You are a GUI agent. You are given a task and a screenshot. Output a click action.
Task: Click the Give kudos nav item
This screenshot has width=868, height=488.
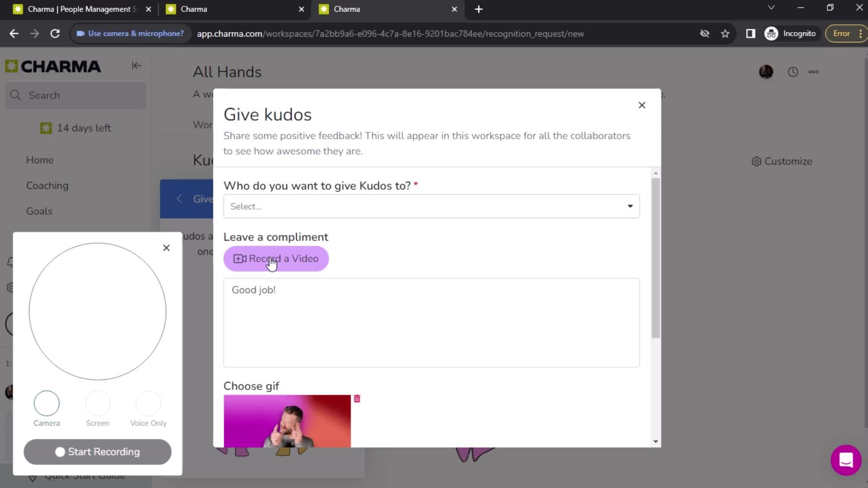(x=191, y=198)
